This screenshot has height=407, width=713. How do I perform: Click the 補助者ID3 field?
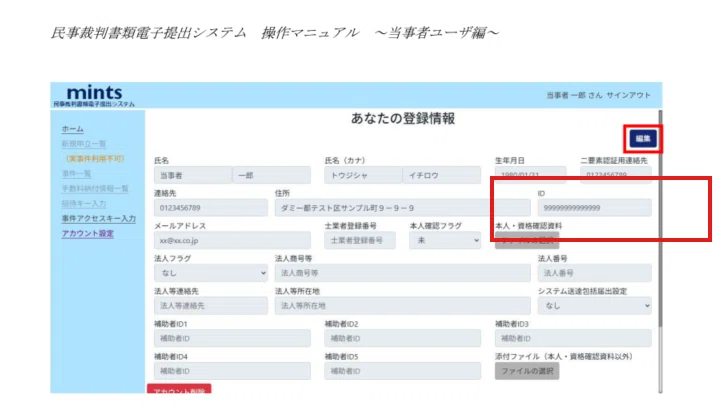point(573,339)
